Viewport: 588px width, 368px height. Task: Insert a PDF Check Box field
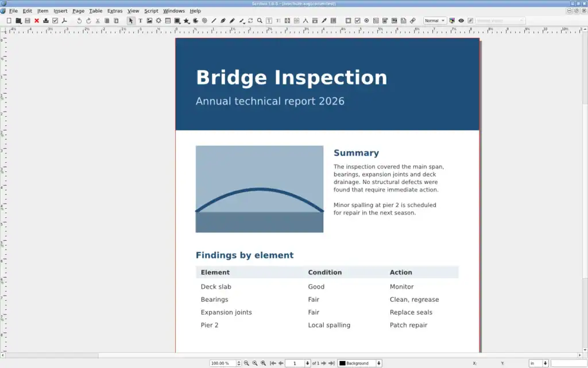(x=357, y=21)
